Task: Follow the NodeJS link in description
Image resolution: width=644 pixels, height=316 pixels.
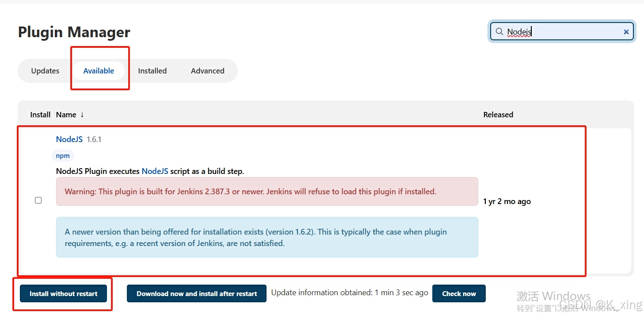Action: [x=155, y=171]
